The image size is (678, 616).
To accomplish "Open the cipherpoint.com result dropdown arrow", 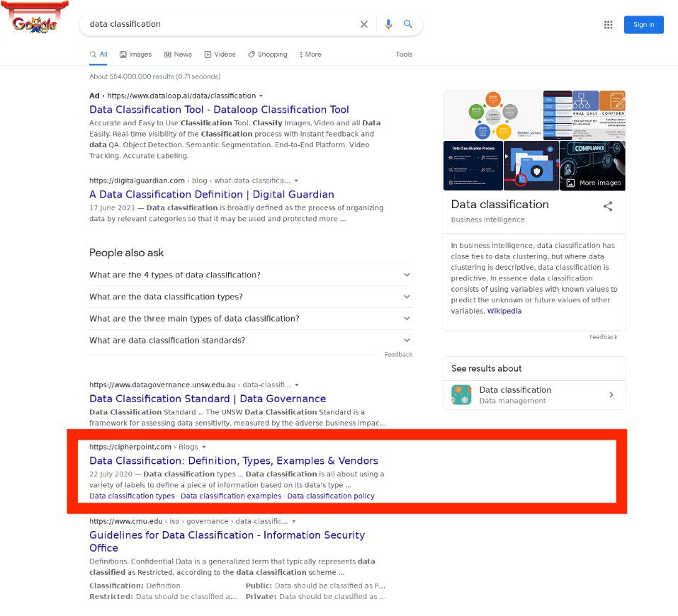I will (x=204, y=447).
